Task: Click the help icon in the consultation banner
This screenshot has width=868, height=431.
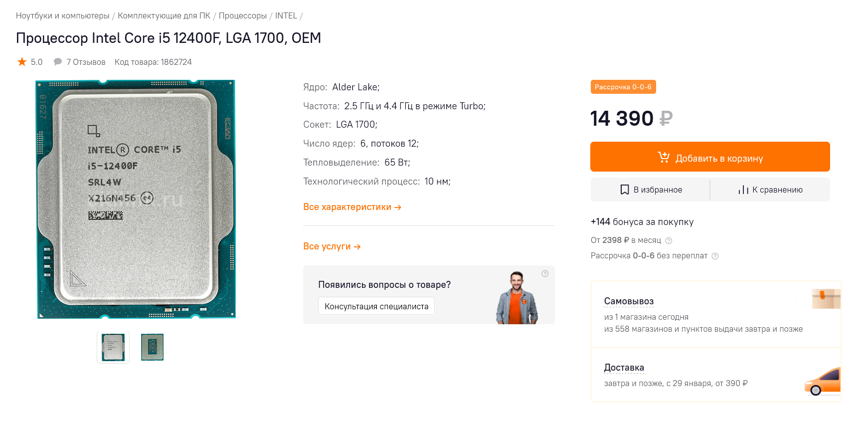Action: [545, 273]
